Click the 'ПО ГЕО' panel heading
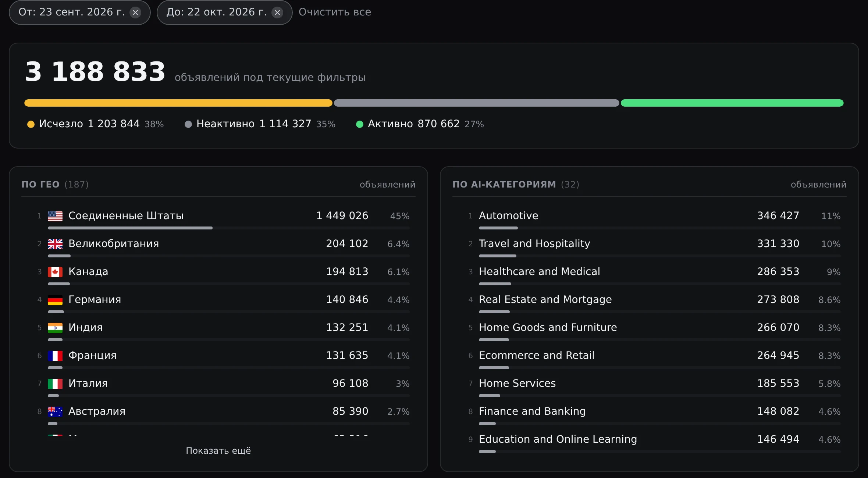Image resolution: width=868 pixels, height=478 pixels. pos(40,184)
